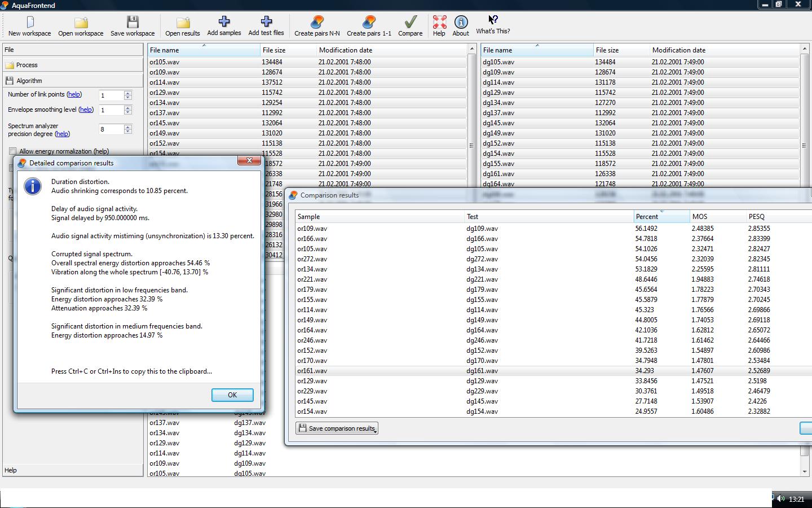Click the floppy icon on Save comparison results

click(302, 428)
